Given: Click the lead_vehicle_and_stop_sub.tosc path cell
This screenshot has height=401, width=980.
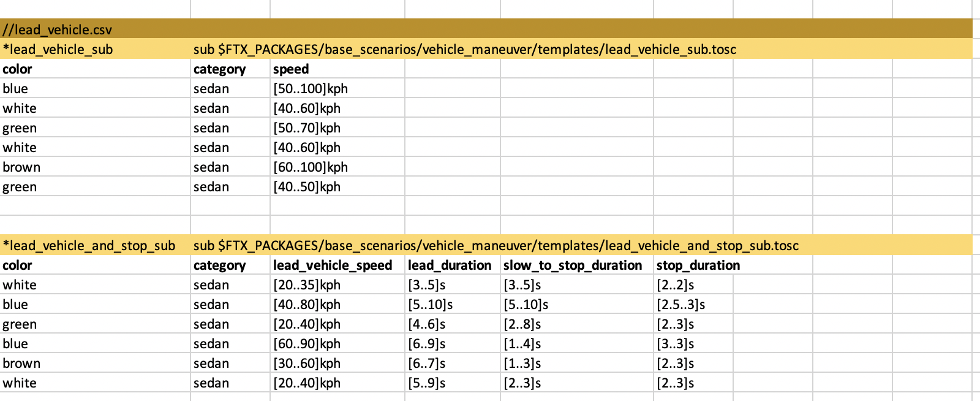Looking at the screenshot, I should point(496,246).
